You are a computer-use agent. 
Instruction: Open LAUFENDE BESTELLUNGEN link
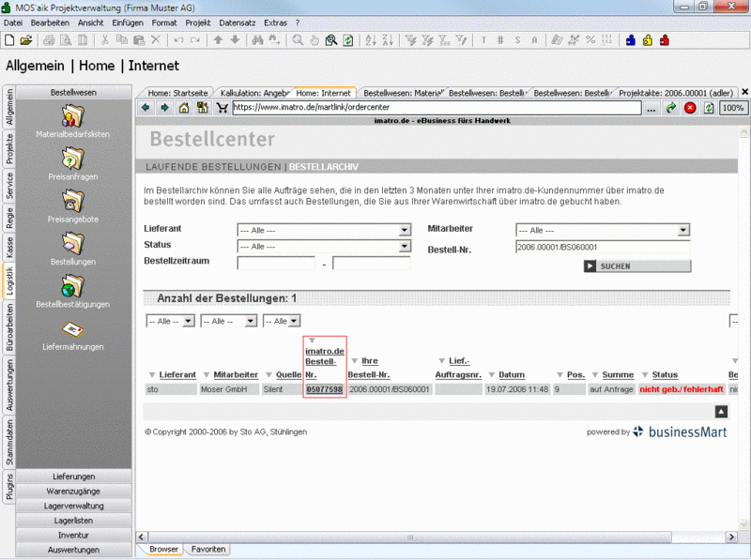click(213, 167)
